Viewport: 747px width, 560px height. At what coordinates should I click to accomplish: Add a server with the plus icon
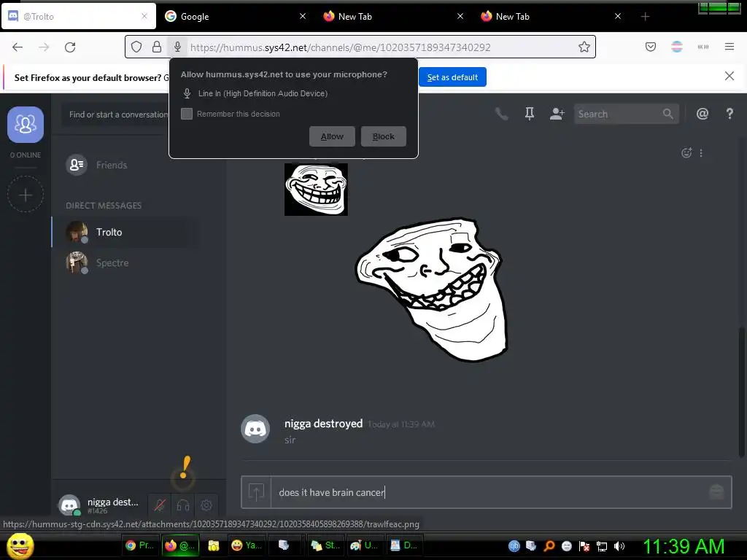point(26,195)
